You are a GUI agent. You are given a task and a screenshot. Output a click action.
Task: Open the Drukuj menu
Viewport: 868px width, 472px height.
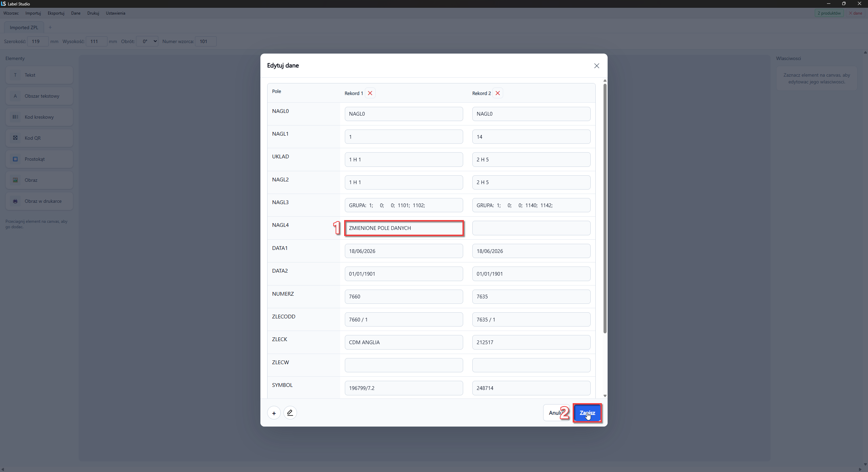pyautogui.click(x=93, y=13)
